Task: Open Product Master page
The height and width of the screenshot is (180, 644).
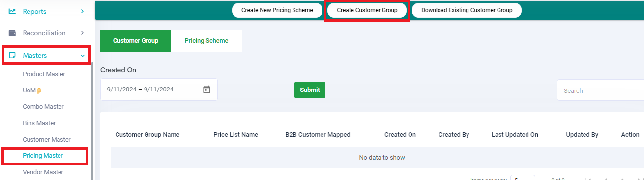Action: point(44,74)
